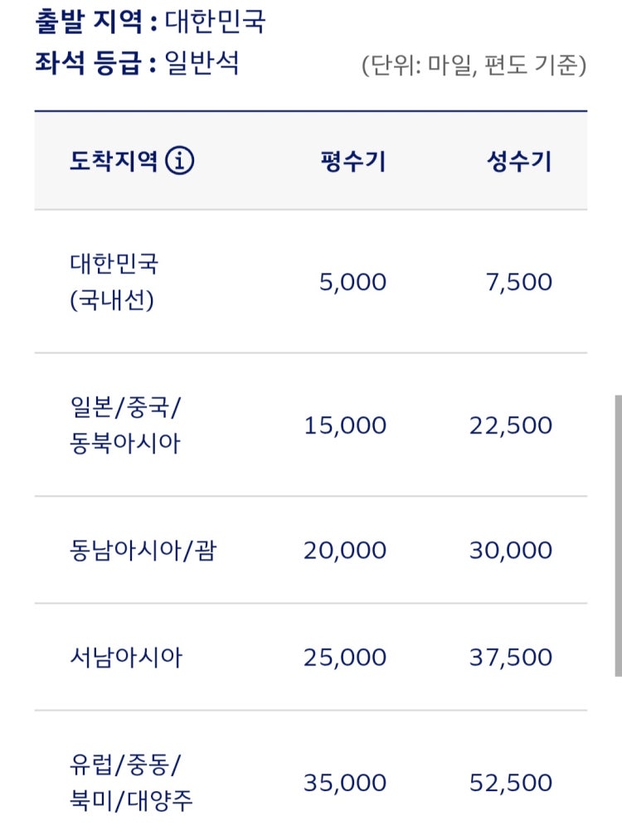Click the info icon next to 도착지역
Screen dimensions: 622x840
click(179, 160)
